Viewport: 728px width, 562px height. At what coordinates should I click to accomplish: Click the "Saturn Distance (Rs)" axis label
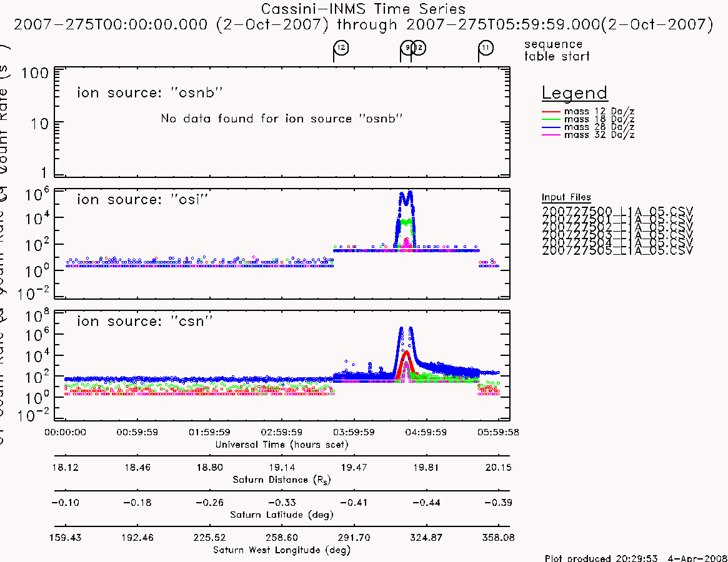pyautogui.click(x=281, y=480)
